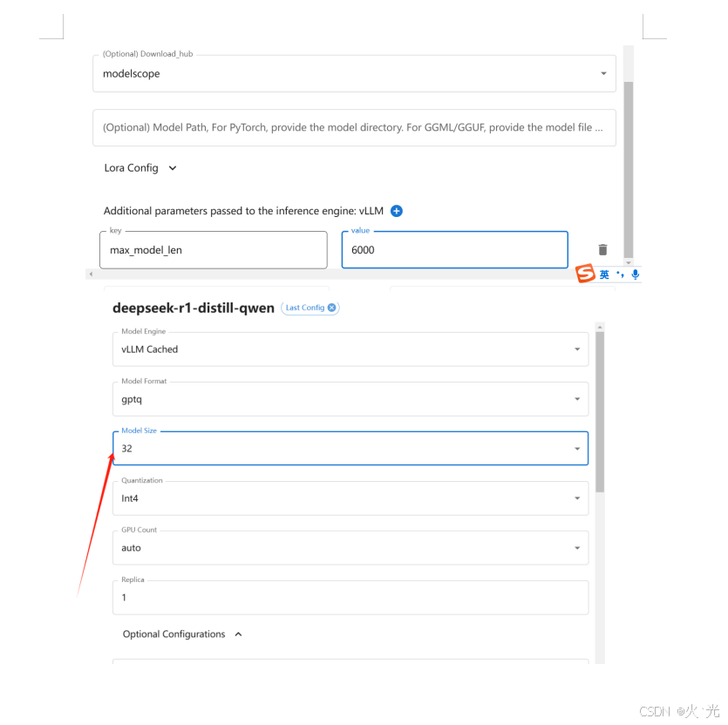Expand the Lora Config section
Screen dimensions: 728x725
(x=140, y=168)
